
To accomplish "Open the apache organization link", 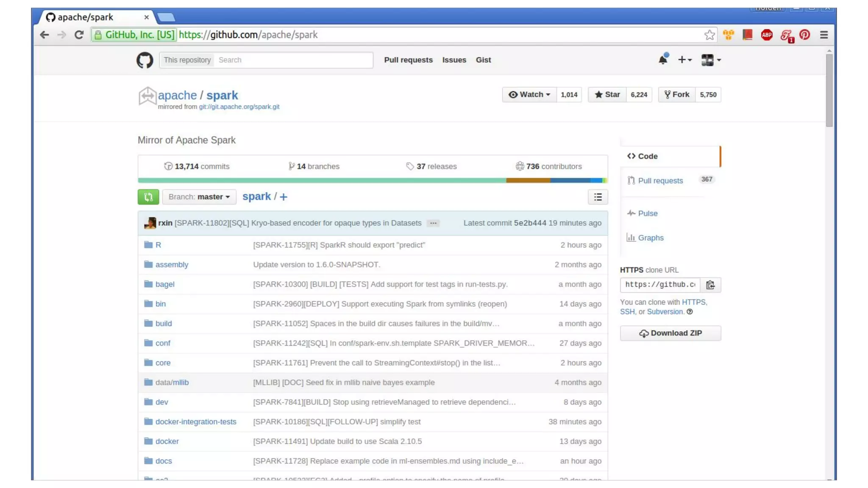I will 177,95.
